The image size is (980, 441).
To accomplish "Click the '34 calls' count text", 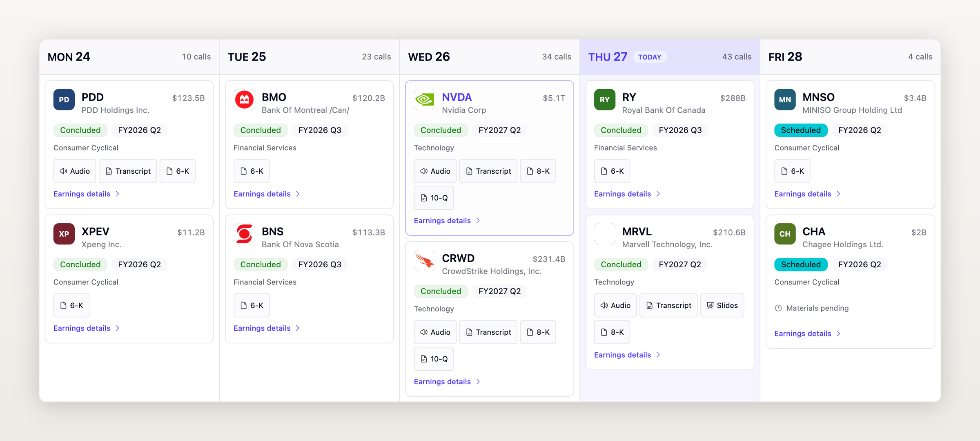I will 557,57.
